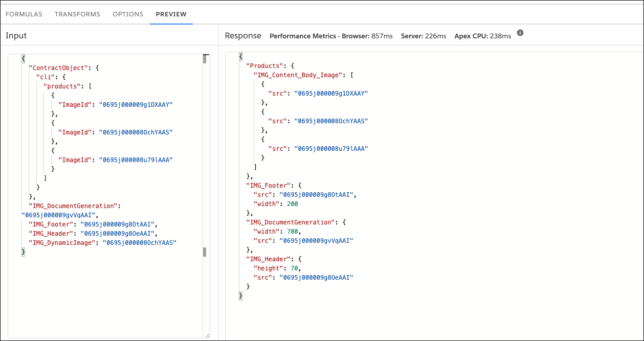
Task: Click "IMG_DocumentGeneration" key in Input panel
Action: pos(74,206)
